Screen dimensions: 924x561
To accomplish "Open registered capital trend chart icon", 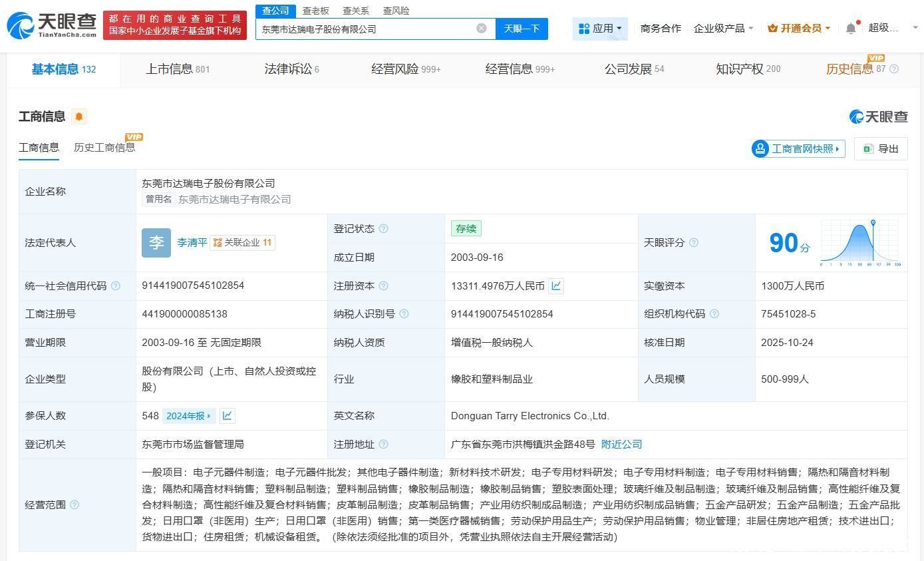I will (x=557, y=285).
